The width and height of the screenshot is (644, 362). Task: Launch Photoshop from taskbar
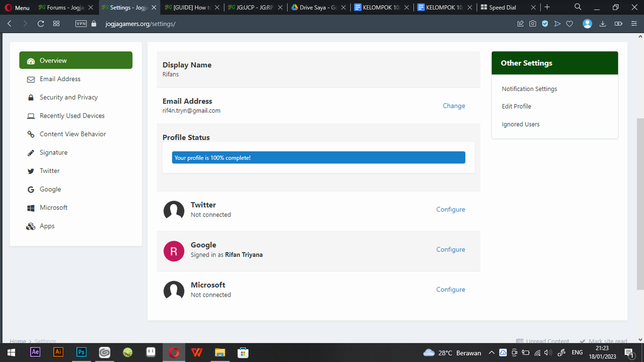[82, 352]
